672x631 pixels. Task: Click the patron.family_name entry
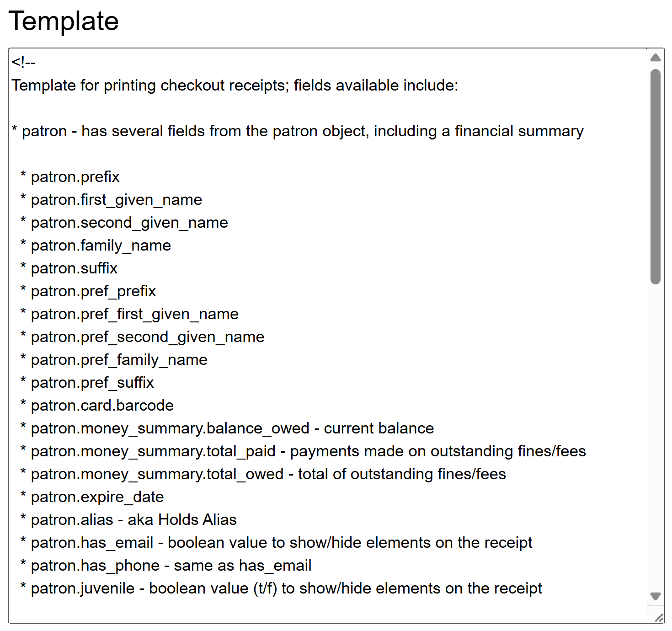[x=101, y=245]
